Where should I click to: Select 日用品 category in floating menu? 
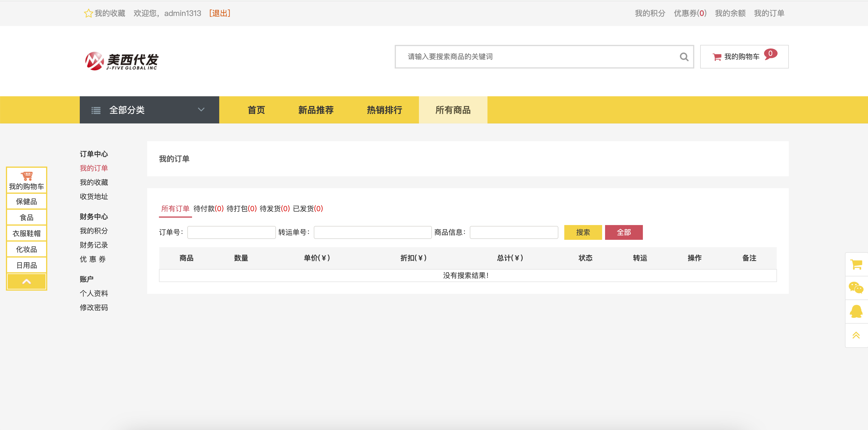click(x=27, y=265)
